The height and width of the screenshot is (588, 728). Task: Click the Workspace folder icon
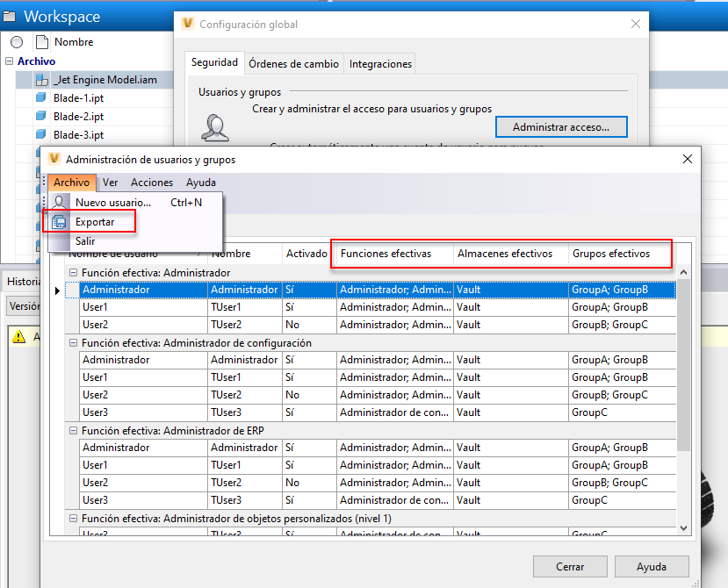click(x=10, y=17)
